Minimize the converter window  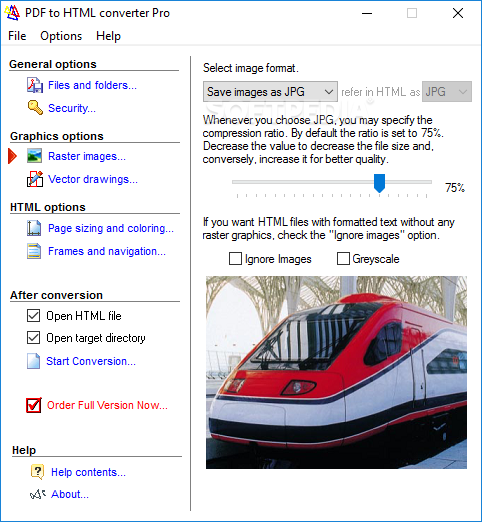tap(367, 13)
